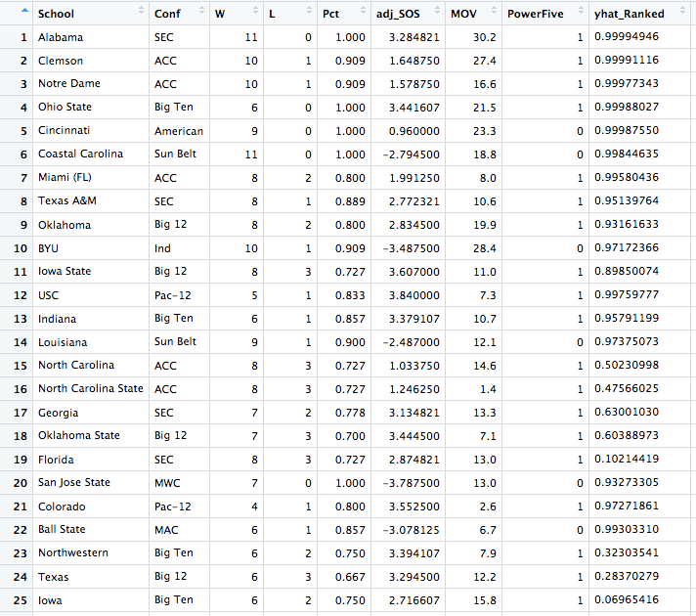This screenshot has width=696, height=616.
Task: Click the row-index sort arrow in top-left corner
Action: click(x=21, y=12)
